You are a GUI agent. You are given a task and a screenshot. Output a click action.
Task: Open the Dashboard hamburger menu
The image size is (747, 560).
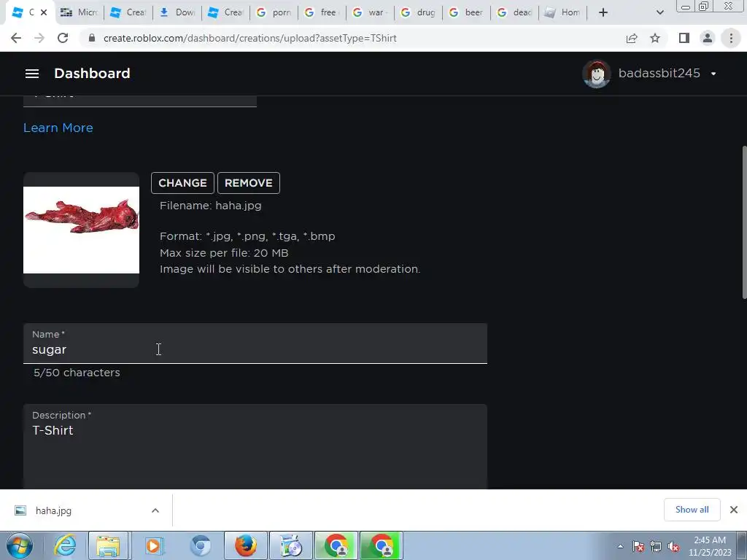click(x=32, y=74)
